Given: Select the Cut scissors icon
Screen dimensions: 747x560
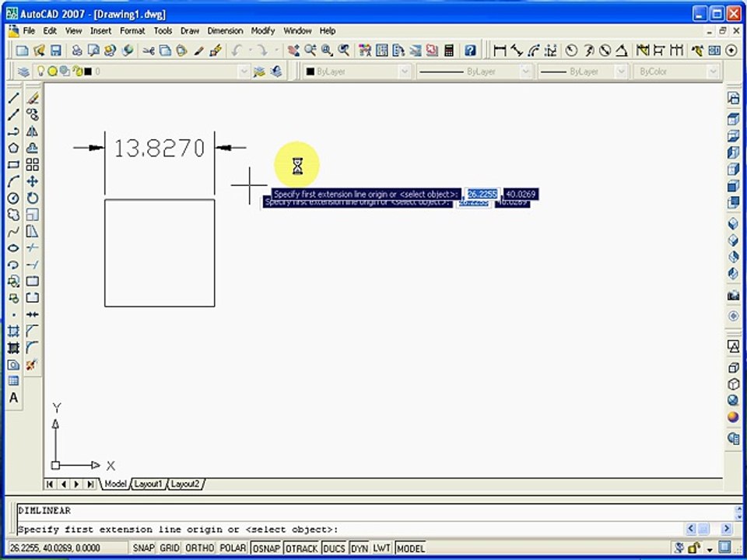Looking at the screenshot, I should pyautogui.click(x=149, y=51).
